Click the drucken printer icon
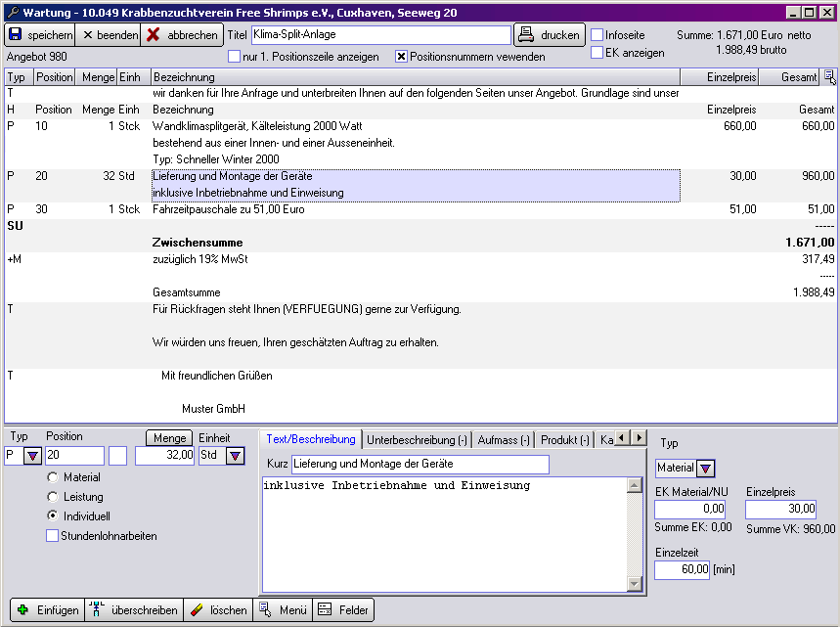The image size is (840, 627). tap(526, 35)
